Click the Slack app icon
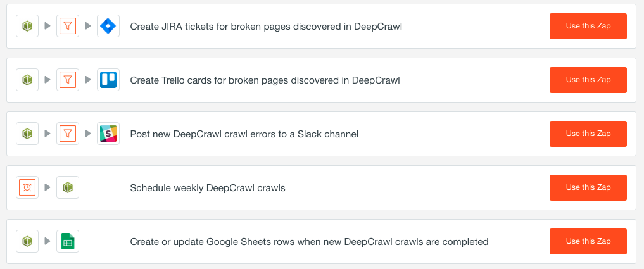Viewport: 644px width, 269px height. tap(108, 134)
